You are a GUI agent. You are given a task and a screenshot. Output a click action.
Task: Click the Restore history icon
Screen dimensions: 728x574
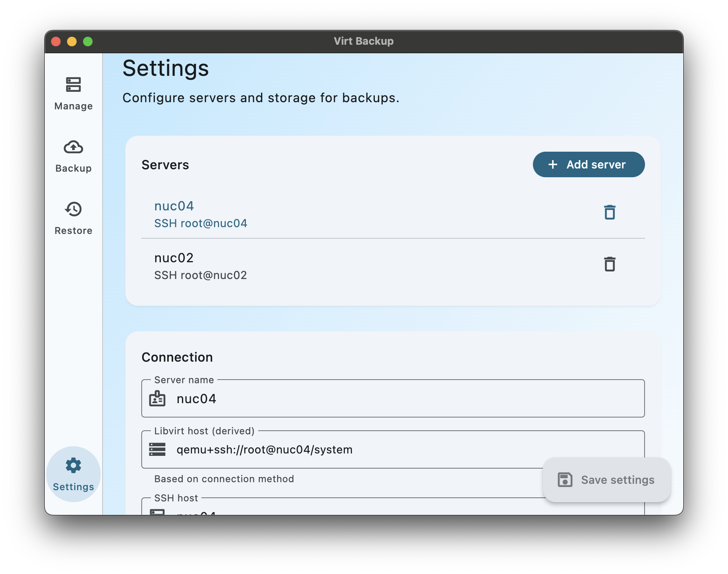pyautogui.click(x=73, y=209)
